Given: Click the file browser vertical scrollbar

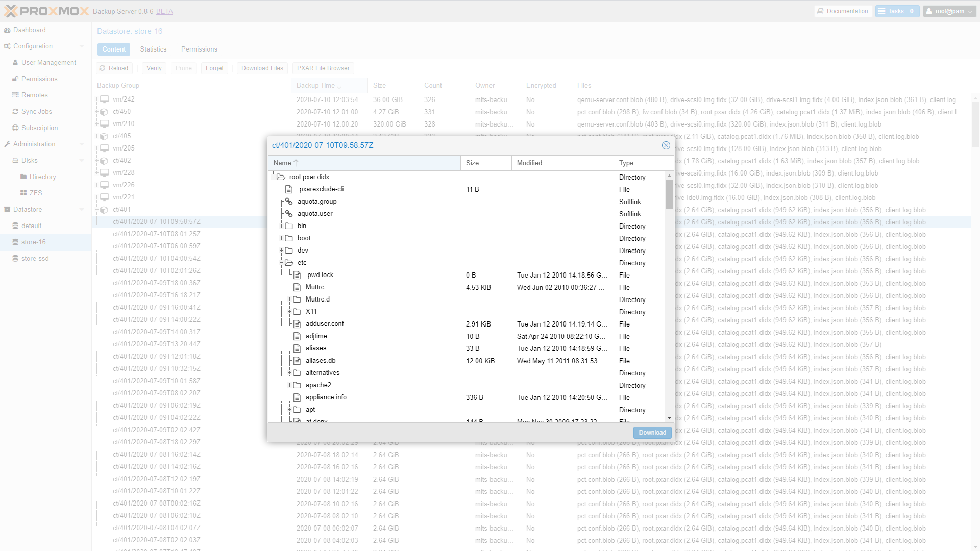Looking at the screenshot, I should point(669,195).
